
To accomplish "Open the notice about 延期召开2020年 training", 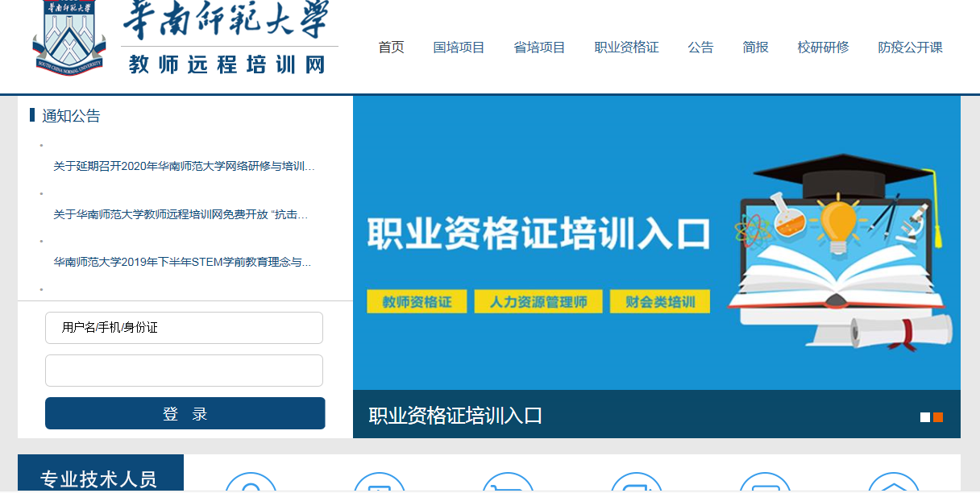I will tap(184, 167).
